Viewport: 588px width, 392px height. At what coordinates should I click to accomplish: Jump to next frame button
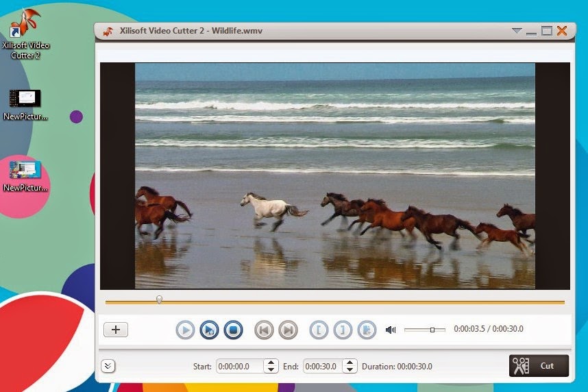pos(288,330)
